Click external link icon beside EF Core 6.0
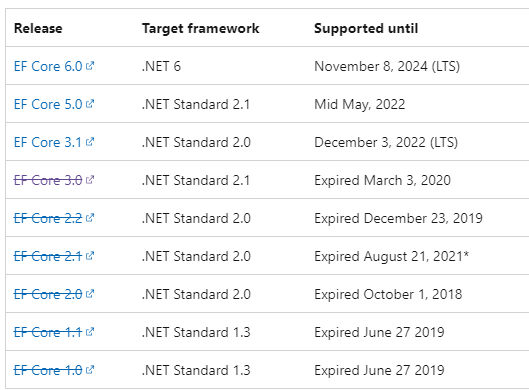Viewport: 529px width, 390px height. (x=90, y=65)
